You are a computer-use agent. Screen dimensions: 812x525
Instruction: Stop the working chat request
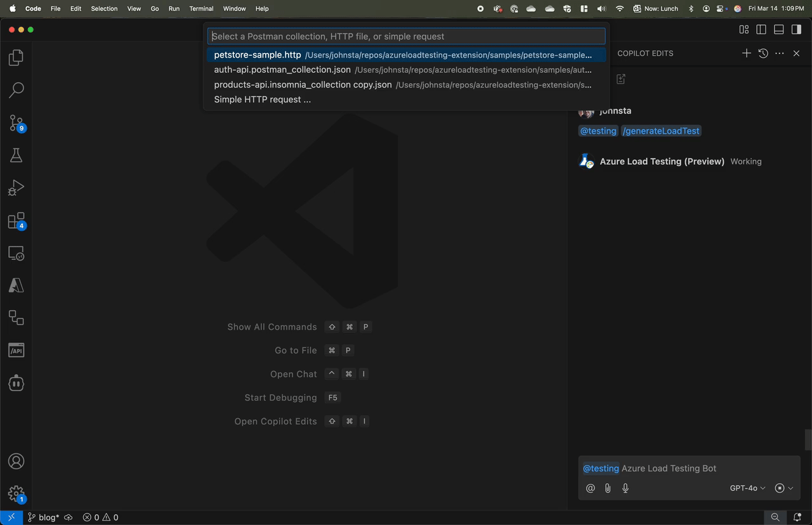[x=780, y=488]
